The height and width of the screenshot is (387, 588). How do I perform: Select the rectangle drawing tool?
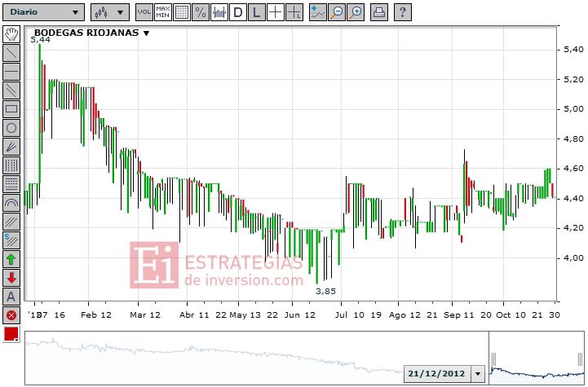click(x=11, y=109)
